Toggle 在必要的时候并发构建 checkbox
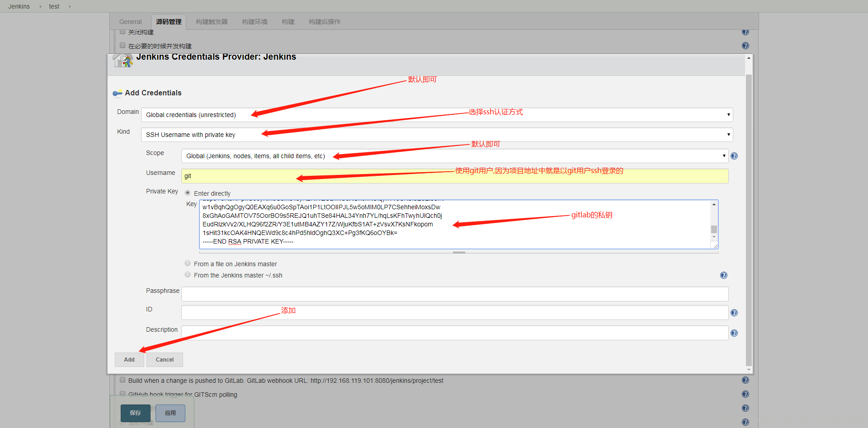The image size is (868, 428). pos(123,45)
